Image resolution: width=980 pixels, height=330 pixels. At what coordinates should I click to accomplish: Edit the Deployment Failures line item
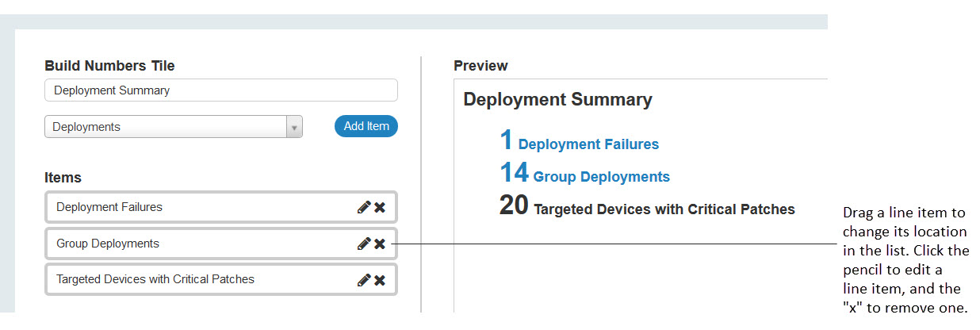[x=364, y=207]
